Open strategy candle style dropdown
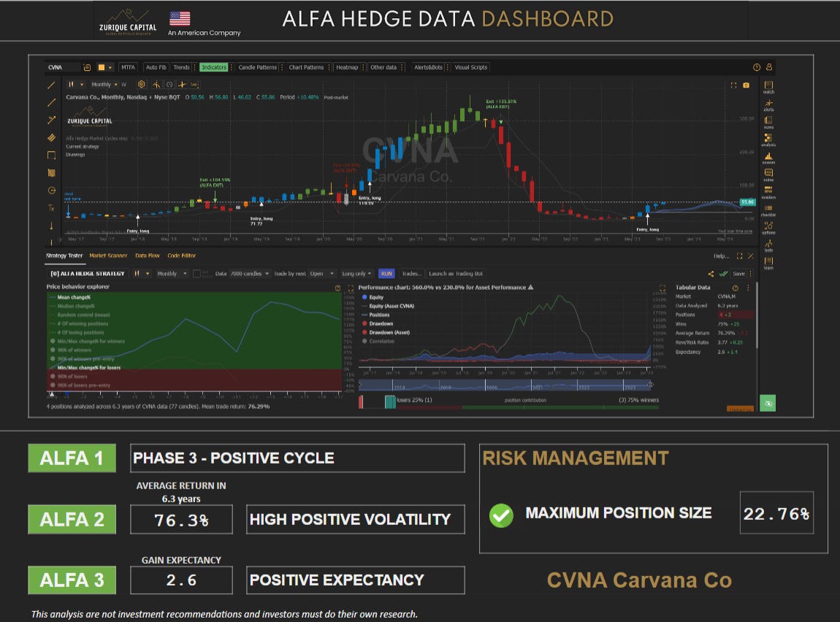The width and height of the screenshot is (840, 622). [141, 274]
